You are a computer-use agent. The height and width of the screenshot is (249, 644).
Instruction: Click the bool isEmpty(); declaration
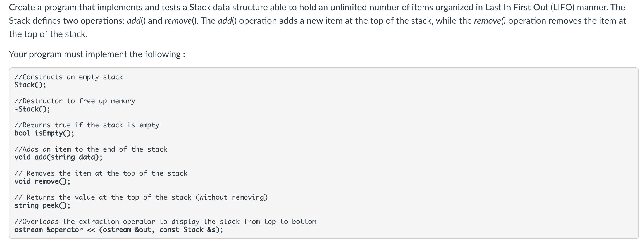44,133
